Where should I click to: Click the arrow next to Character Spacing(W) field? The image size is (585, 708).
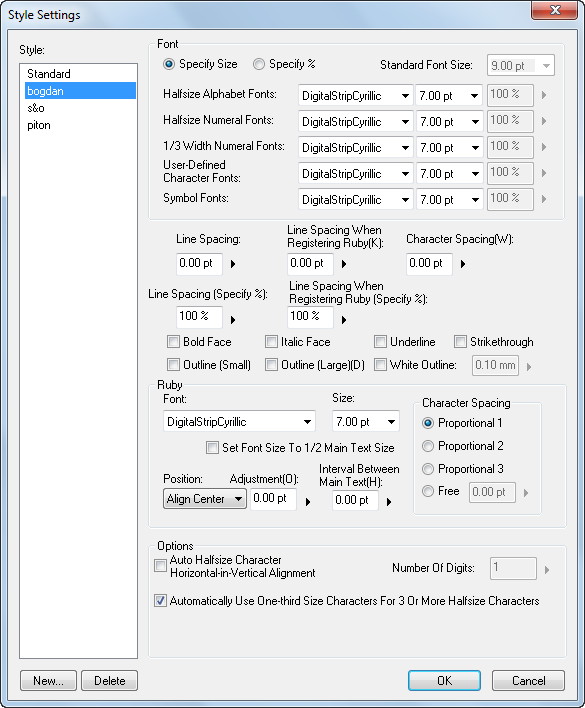tap(463, 264)
